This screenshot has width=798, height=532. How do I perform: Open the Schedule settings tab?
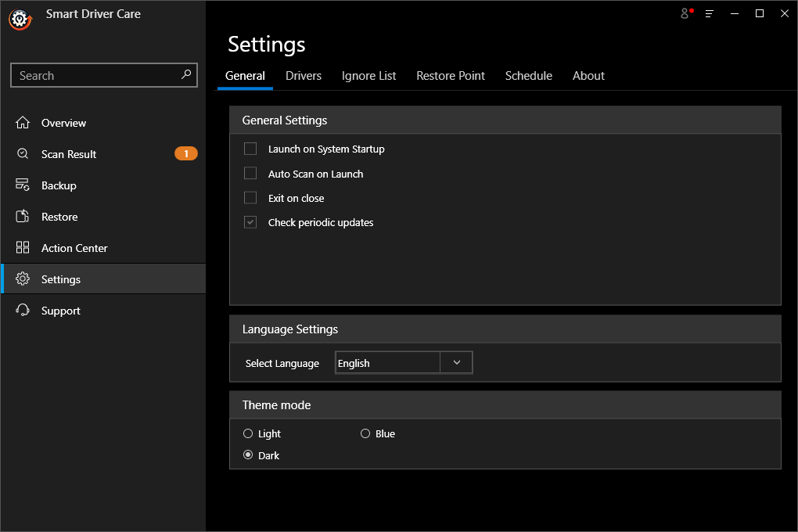pyautogui.click(x=528, y=75)
